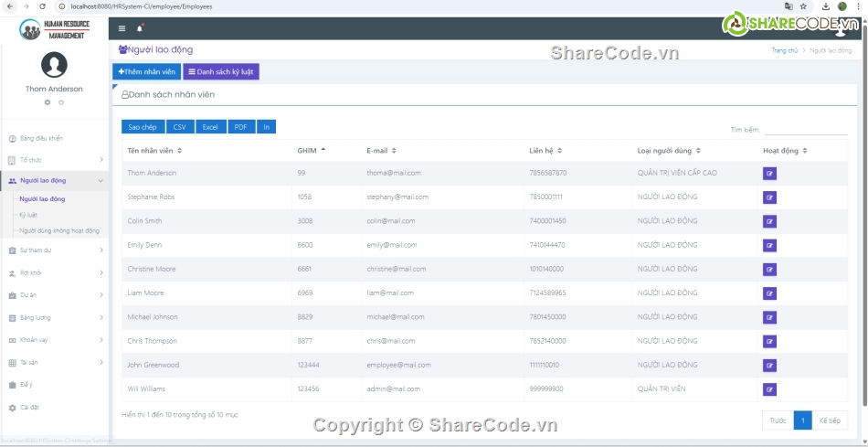Click the user avatar in the sidebar
Screen dimensions: 868x447
54,65
